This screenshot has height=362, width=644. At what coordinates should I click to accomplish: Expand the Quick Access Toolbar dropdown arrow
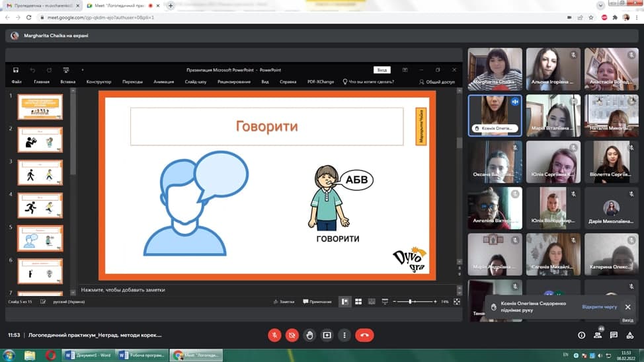tap(83, 70)
